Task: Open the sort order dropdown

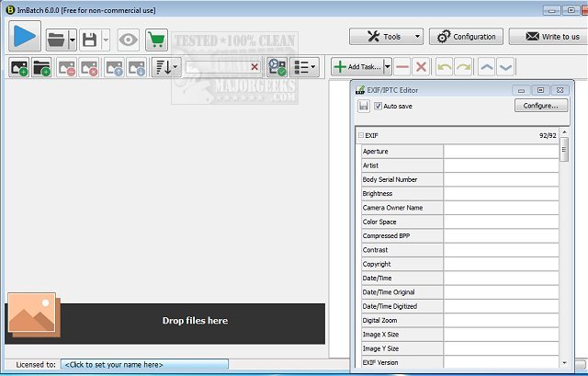Action: (166, 67)
